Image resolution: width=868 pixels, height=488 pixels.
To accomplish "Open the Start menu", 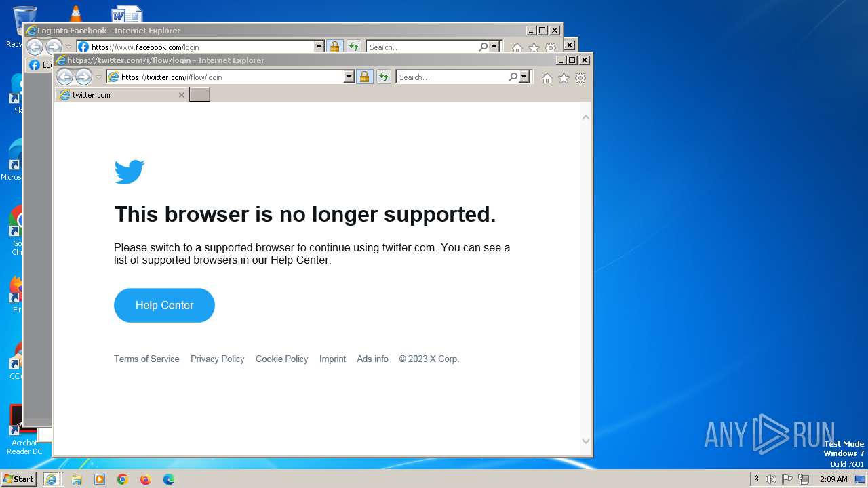I will click(x=19, y=479).
